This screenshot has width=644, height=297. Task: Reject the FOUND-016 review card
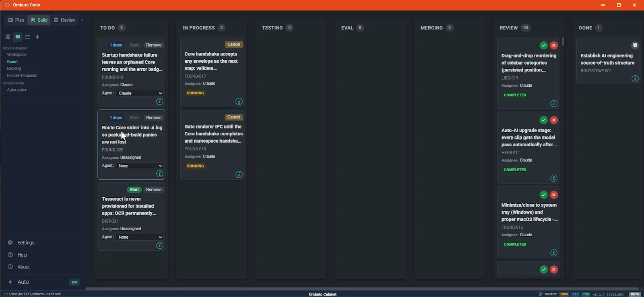pos(554,195)
